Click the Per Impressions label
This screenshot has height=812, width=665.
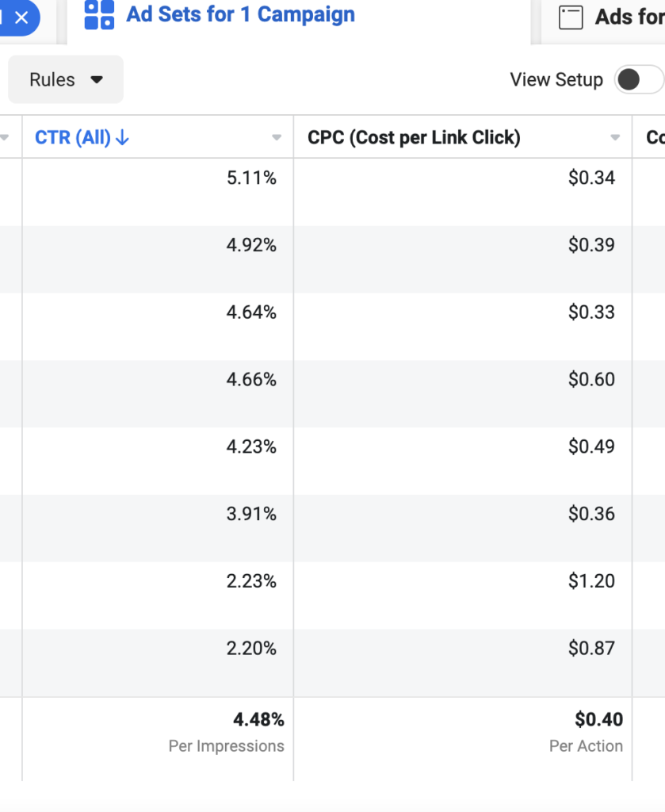point(226,746)
